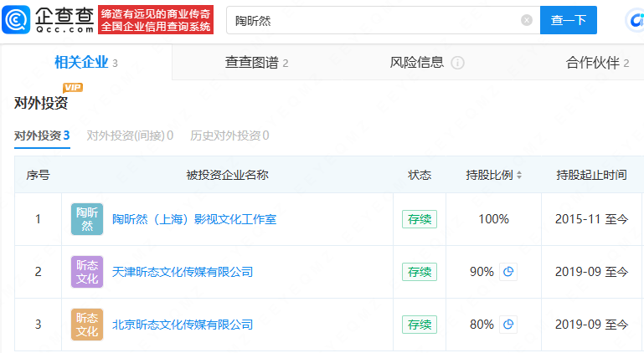This screenshot has width=644, height=353.
Task: Click the Qcc.com logo icon
Action: [x=16, y=19]
